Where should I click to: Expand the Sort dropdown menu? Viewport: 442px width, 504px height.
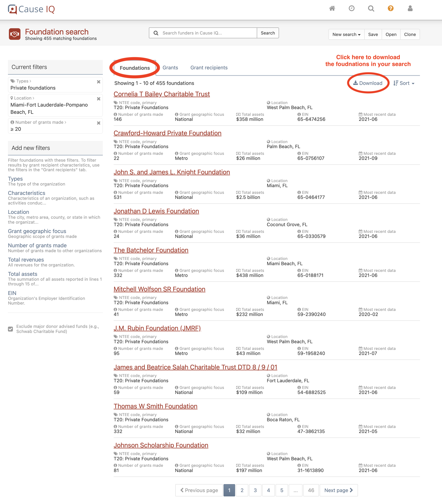pos(404,83)
